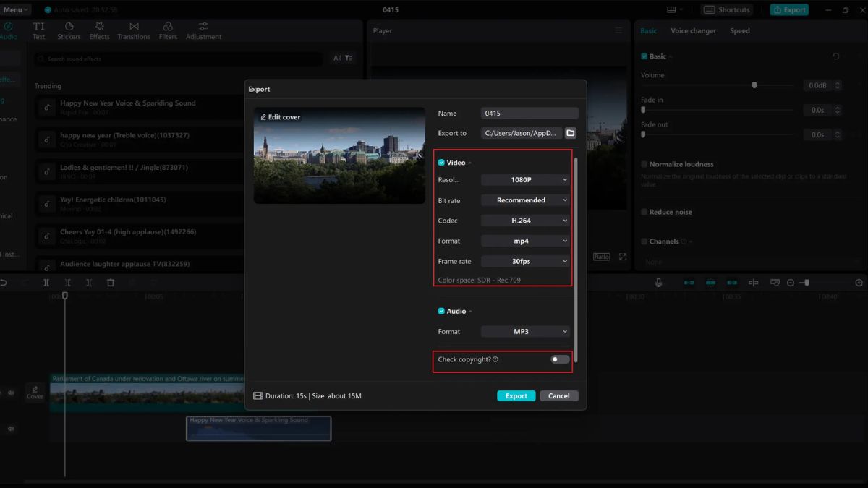
Task: Click Export button in the Export dialog
Action: coord(516,395)
